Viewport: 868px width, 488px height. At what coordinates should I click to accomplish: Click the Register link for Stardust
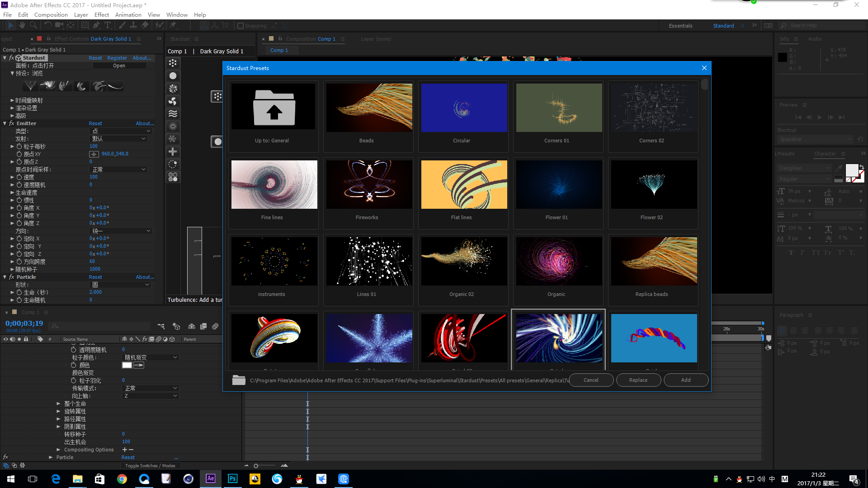pos(117,58)
